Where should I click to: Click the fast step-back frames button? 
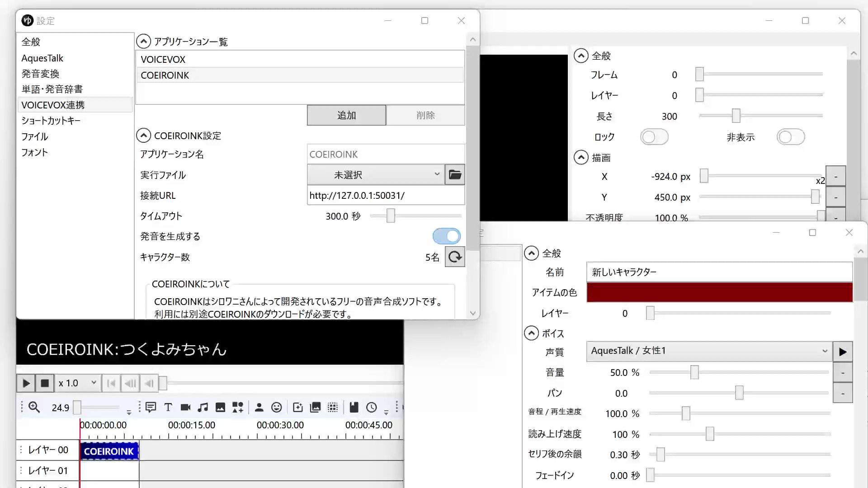click(x=130, y=383)
